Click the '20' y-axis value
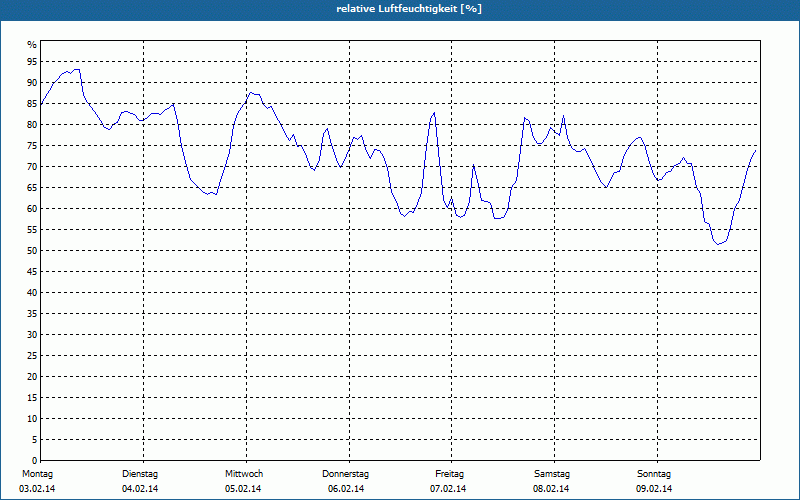 pyautogui.click(x=32, y=377)
